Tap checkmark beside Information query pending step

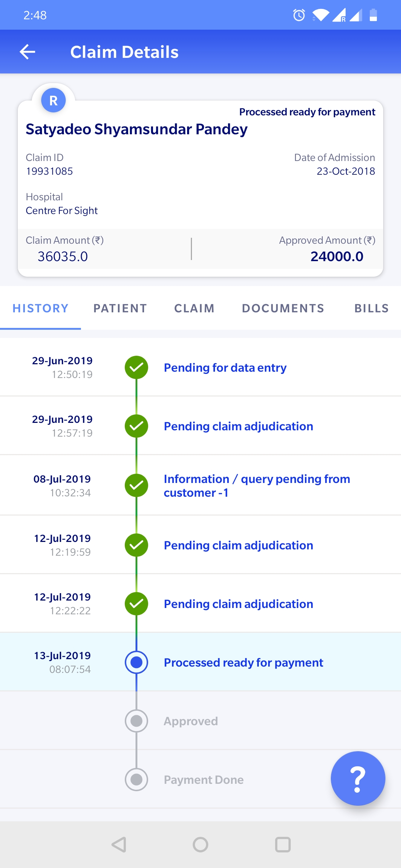[x=136, y=485]
